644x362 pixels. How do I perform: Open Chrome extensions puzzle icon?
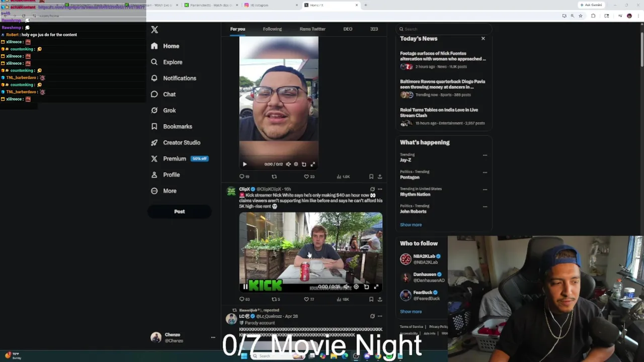coord(593,16)
